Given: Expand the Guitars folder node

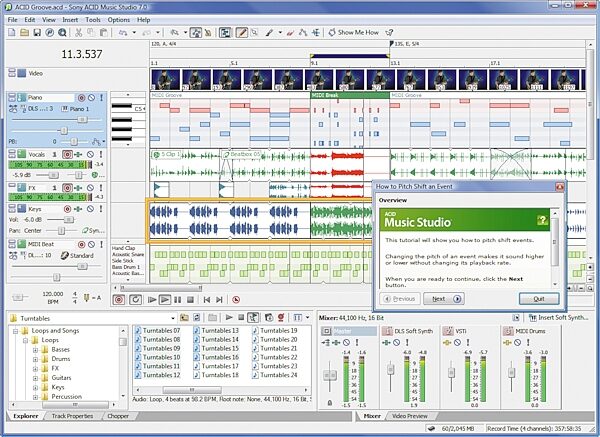Looking at the screenshot, I should click(x=35, y=378).
